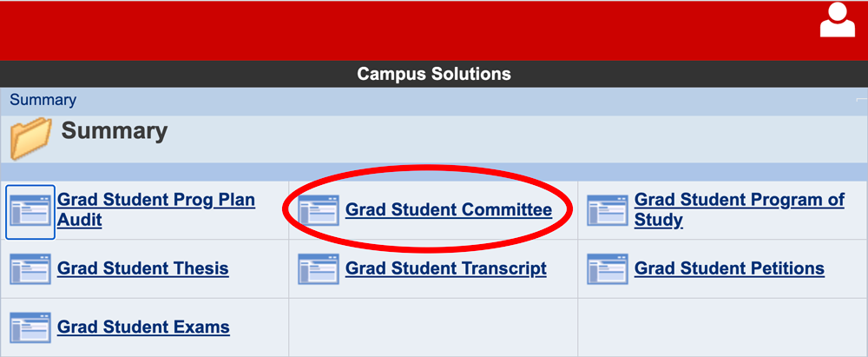Click the page icon beside Grad Student Committee

click(x=319, y=210)
